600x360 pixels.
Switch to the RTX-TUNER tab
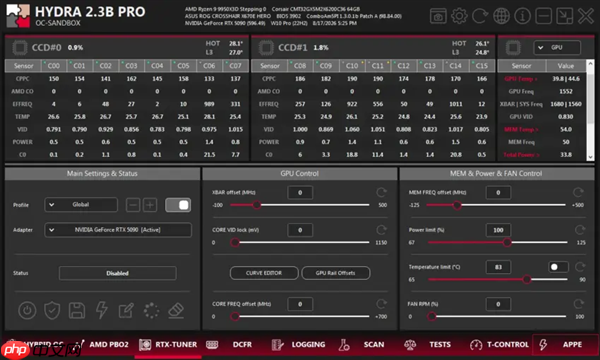168,344
